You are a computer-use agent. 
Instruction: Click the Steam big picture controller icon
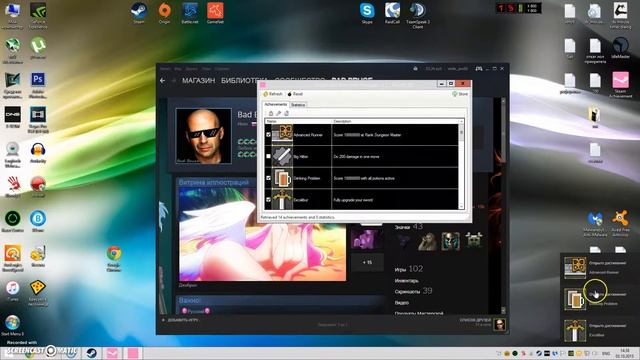point(479,69)
